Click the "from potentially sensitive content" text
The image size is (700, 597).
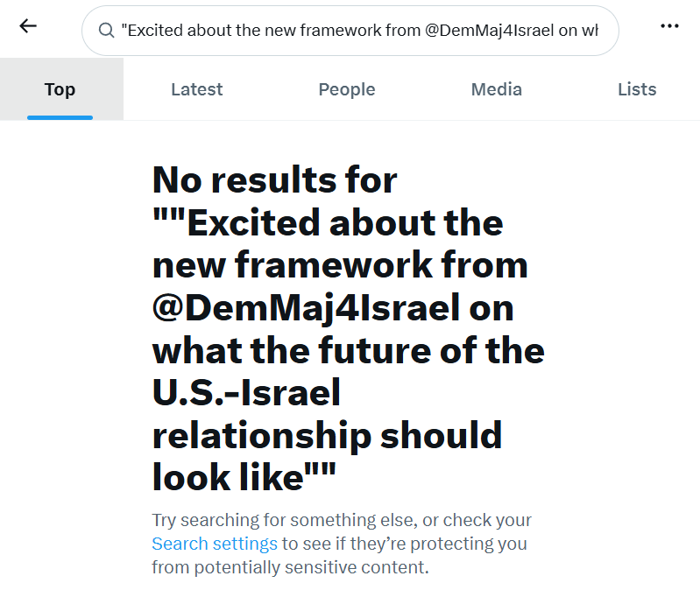(290, 567)
